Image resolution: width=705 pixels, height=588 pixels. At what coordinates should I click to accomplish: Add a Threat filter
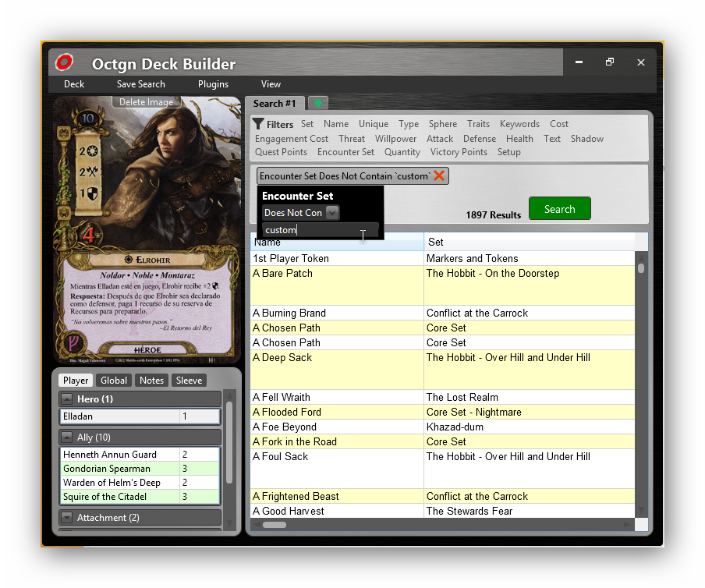(352, 139)
